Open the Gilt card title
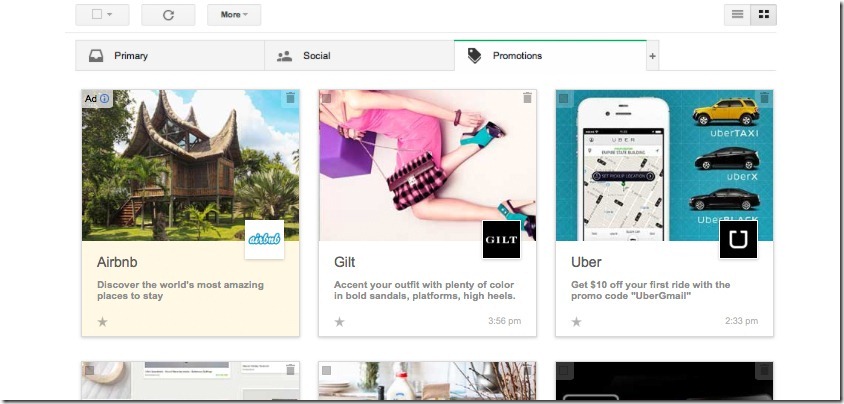The image size is (844, 404). pos(344,263)
